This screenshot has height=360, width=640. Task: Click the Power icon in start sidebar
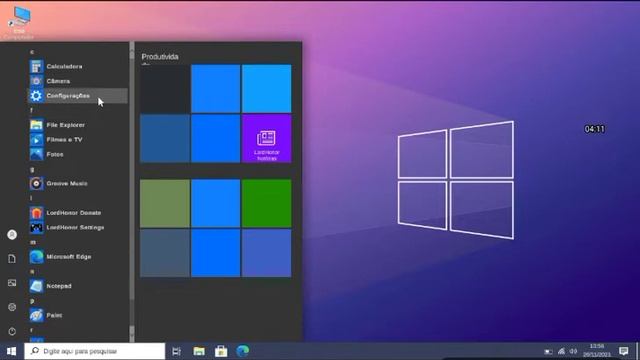click(x=12, y=331)
